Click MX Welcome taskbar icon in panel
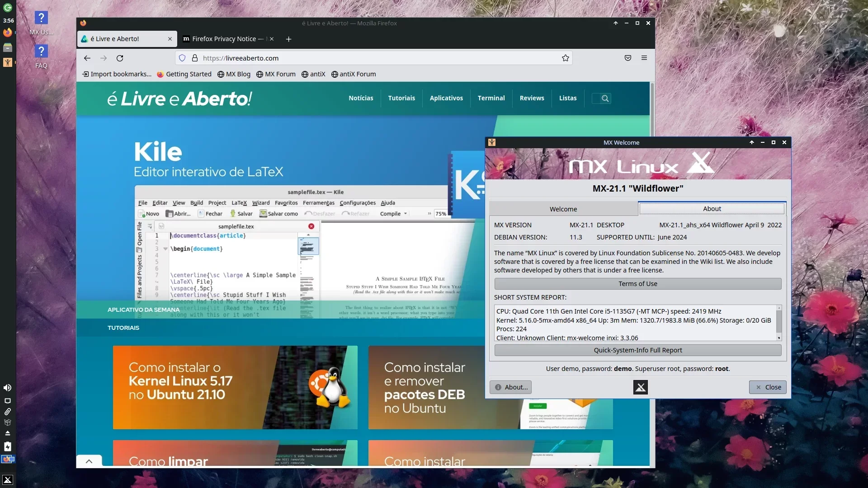Image resolution: width=868 pixels, height=488 pixels. click(x=8, y=62)
